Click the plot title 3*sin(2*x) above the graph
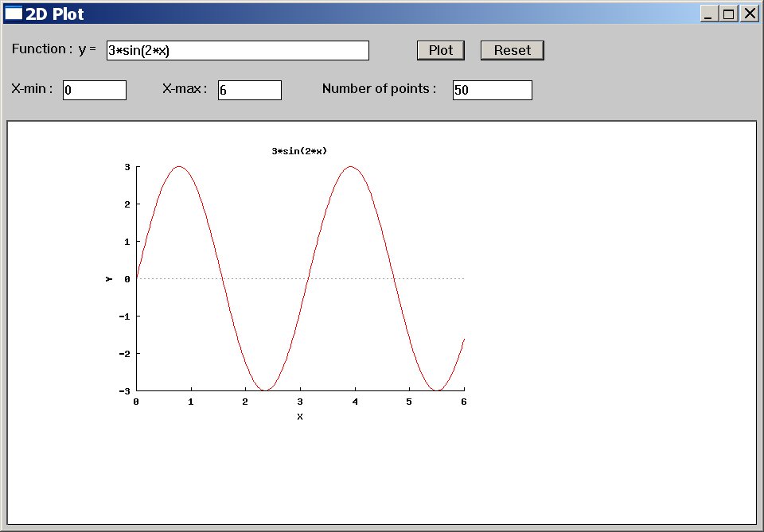 coord(299,151)
